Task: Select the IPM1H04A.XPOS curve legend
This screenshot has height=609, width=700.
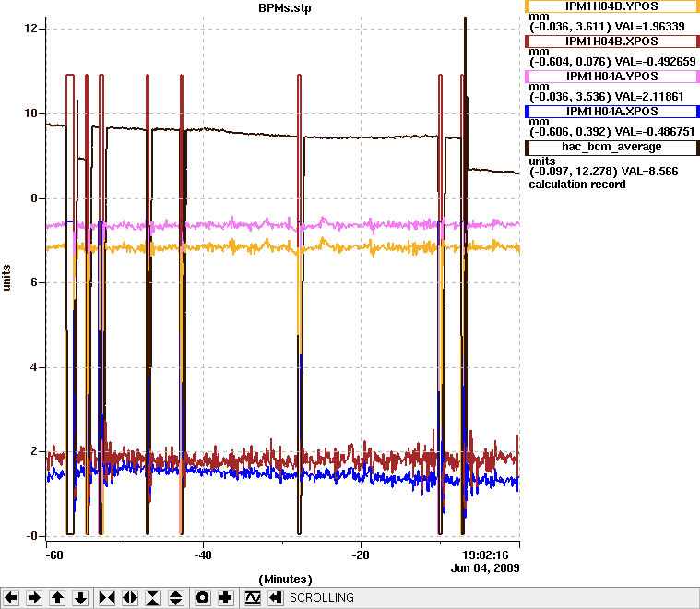Action: (612, 112)
